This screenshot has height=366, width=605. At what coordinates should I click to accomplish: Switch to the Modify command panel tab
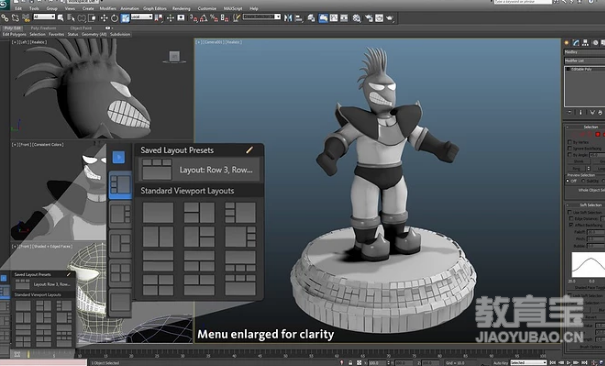[x=576, y=43]
